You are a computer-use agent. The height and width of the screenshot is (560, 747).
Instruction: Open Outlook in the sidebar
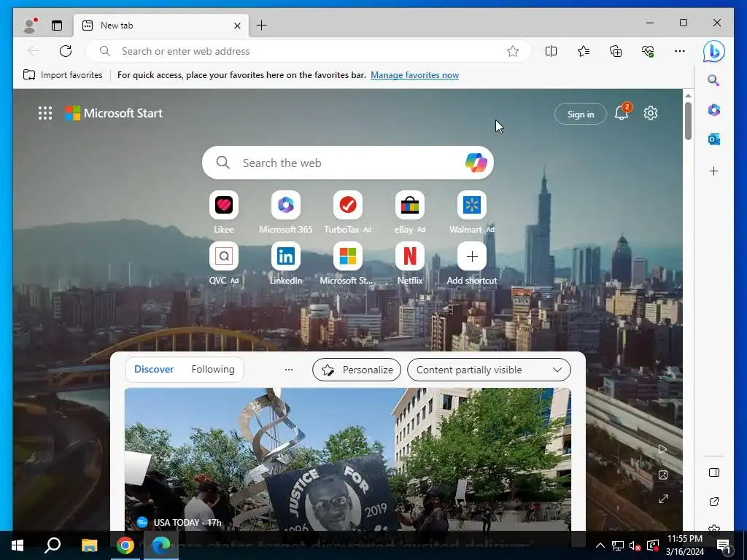[x=713, y=139]
